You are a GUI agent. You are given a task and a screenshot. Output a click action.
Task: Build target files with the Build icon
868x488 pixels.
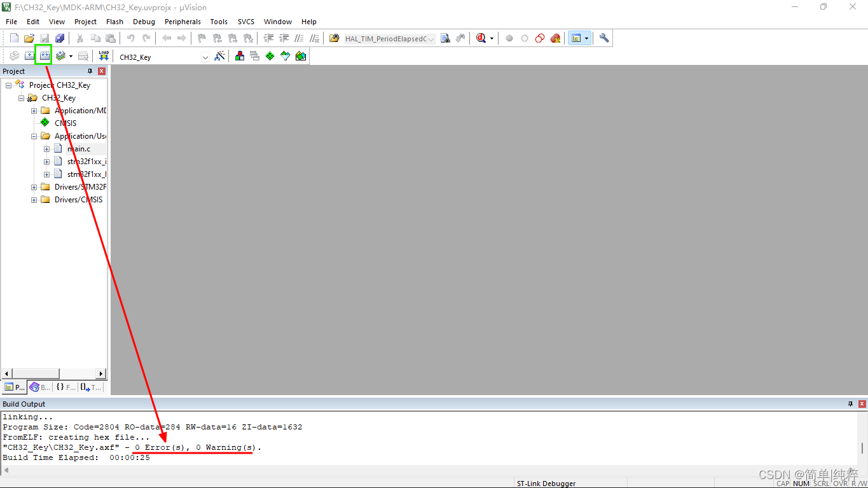(29, 56)
